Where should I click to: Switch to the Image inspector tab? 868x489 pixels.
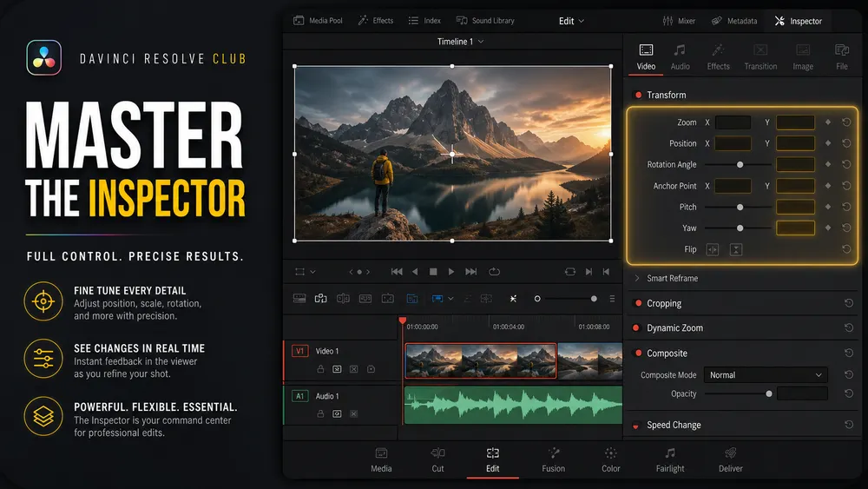point(803,57)
